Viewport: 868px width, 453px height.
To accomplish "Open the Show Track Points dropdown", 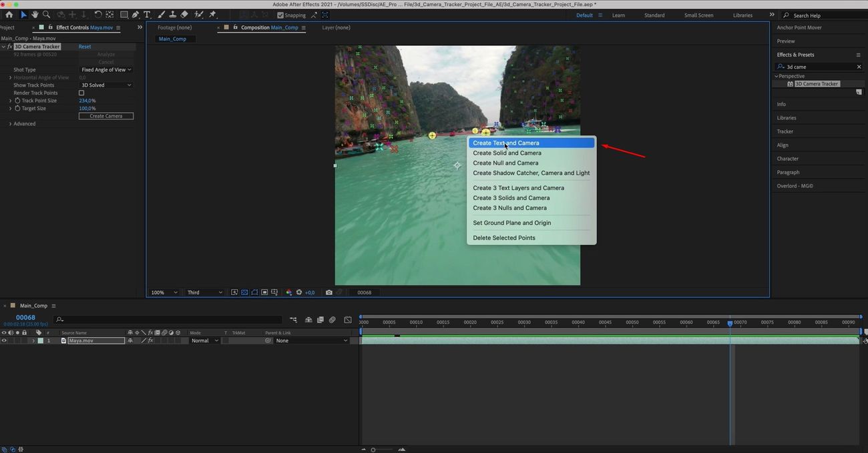I will (x=105, y=85).
